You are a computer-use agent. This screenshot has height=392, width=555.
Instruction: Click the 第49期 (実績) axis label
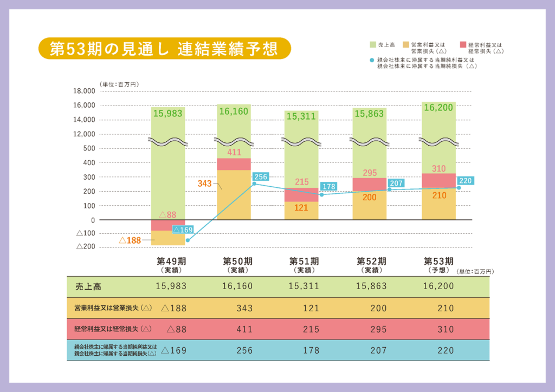171,265
